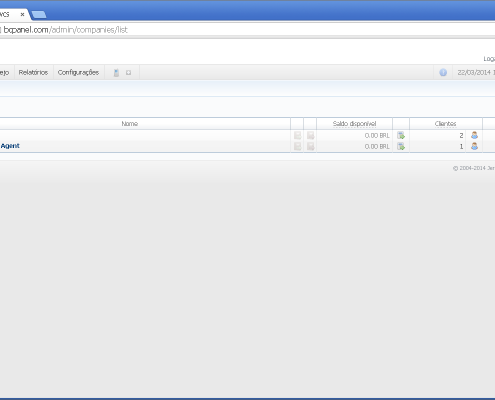Click the Saldo disponível column header

coord(354,124)
